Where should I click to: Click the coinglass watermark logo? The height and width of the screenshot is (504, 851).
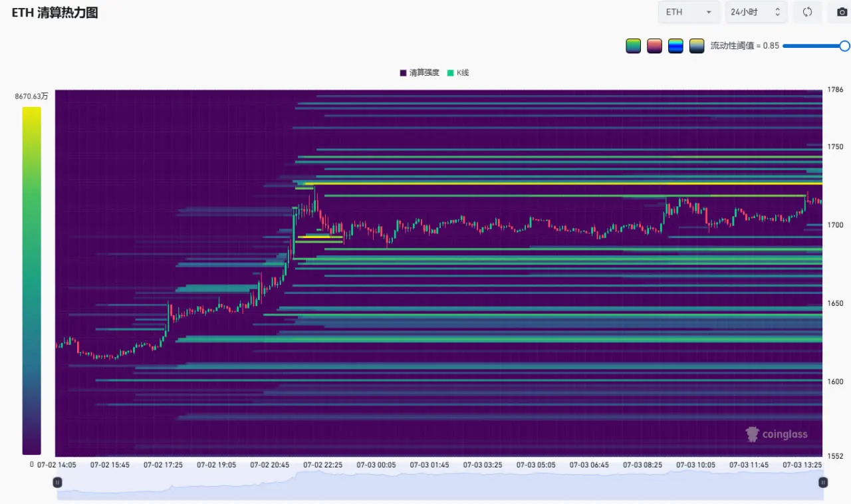(777, 434)
